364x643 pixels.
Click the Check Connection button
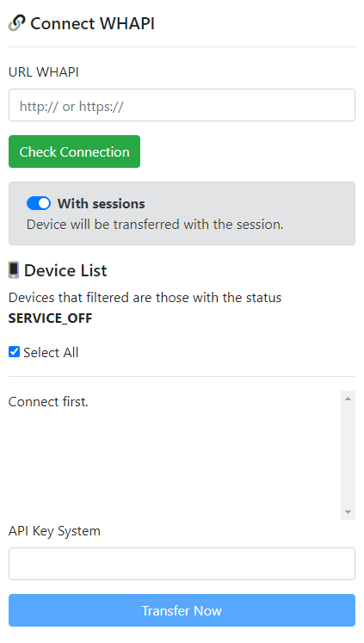tap(74, 151)
